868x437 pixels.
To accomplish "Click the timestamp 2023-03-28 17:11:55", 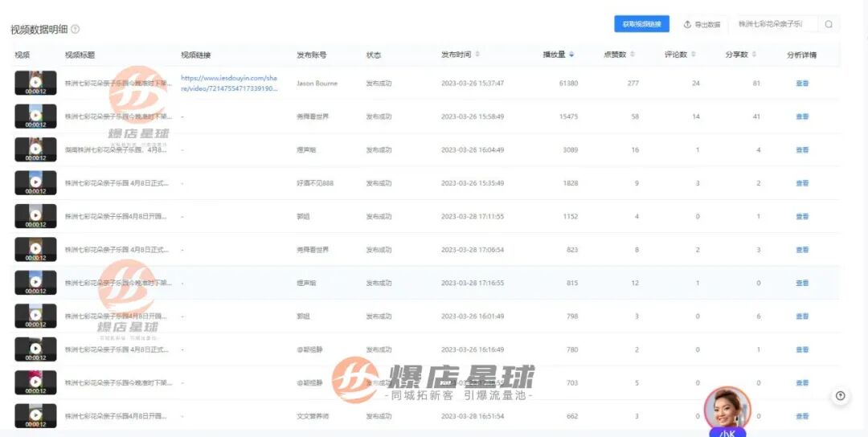I will tap(473, 216).
